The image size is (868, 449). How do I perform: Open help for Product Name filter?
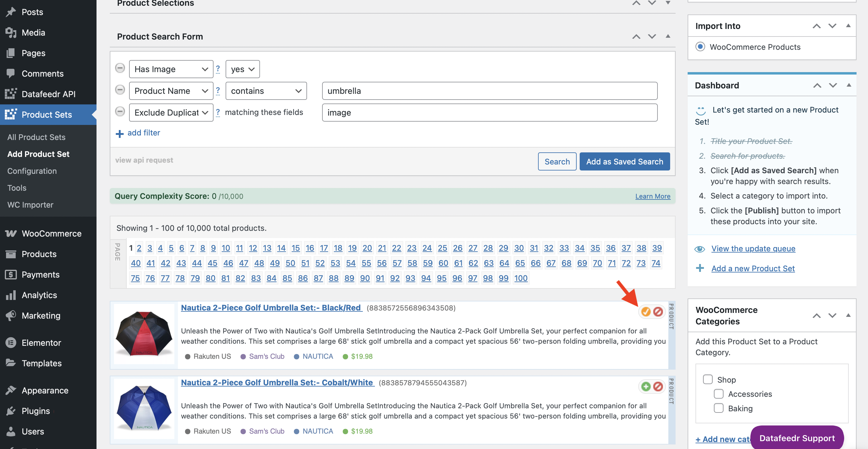coord(218,90)
